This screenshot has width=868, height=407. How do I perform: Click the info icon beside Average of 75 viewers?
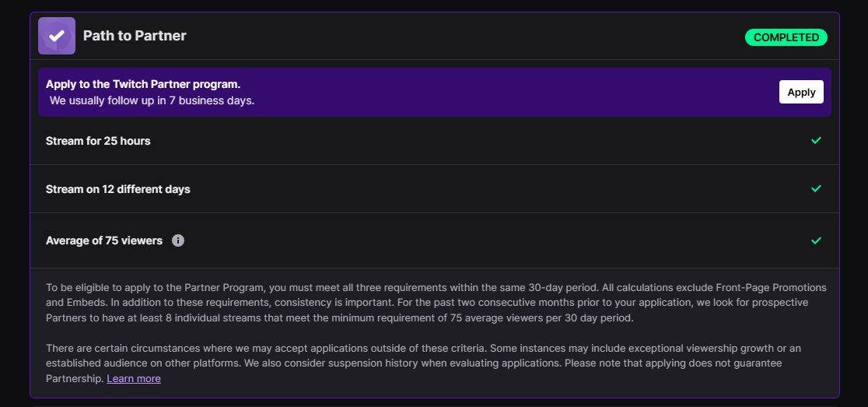click(x=177, y=240)
